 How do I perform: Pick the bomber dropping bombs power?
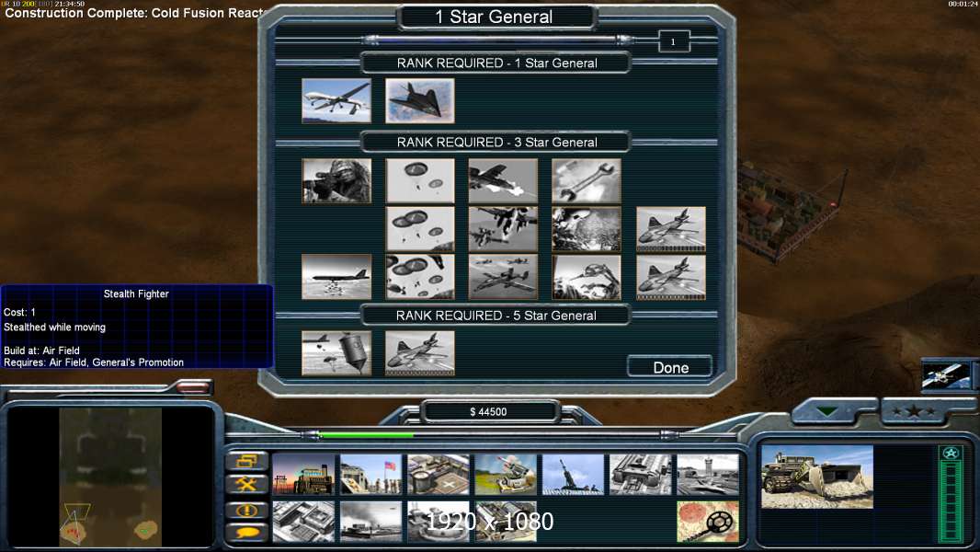pos(336,277)
